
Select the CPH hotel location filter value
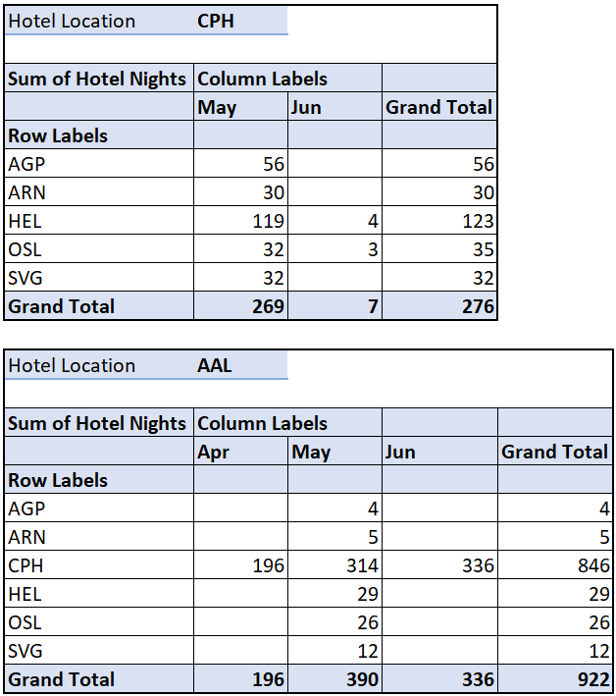[216, 21]
